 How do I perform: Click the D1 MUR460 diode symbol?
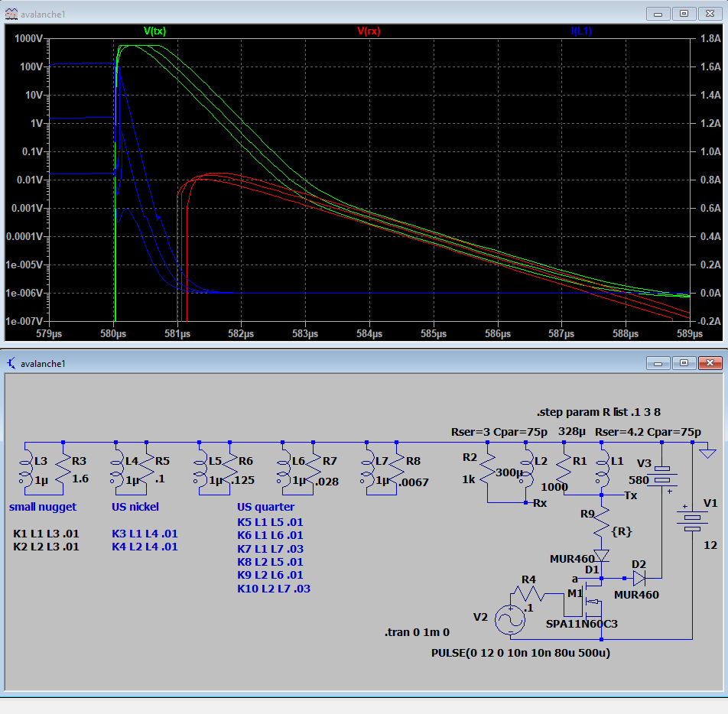(x=602, y=556)
